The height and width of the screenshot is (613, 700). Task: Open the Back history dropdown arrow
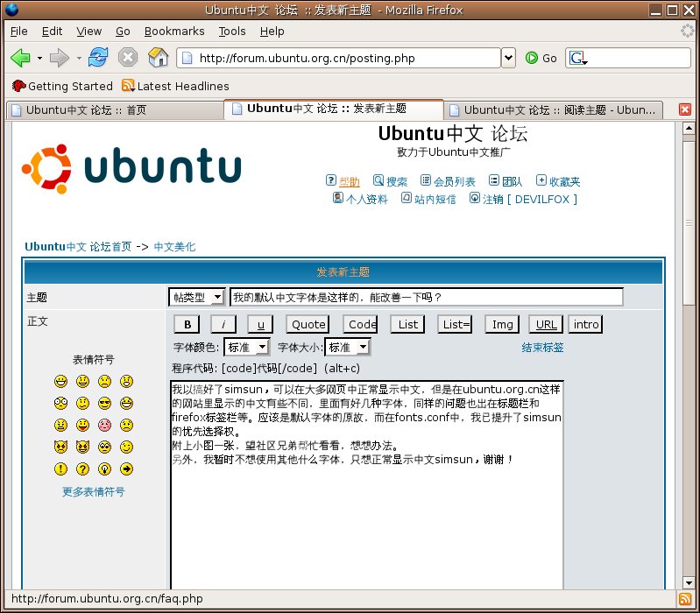tap(39, 58)
